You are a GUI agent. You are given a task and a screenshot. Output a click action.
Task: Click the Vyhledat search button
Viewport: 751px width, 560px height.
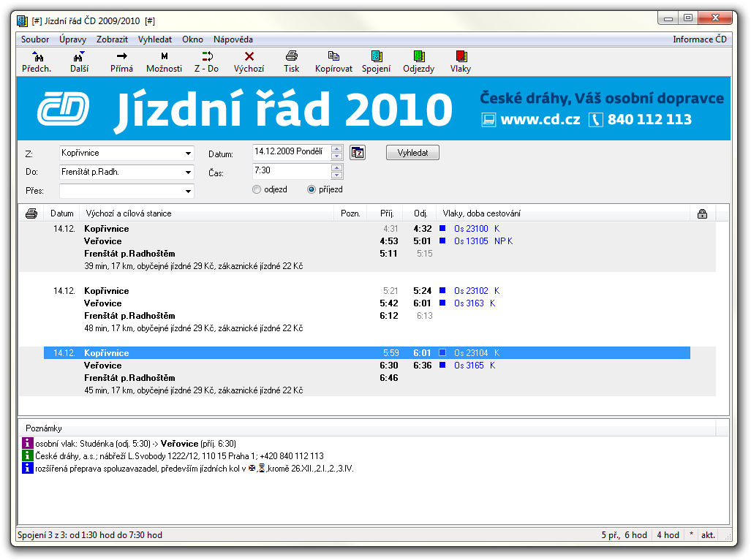[x=412, y=153]
